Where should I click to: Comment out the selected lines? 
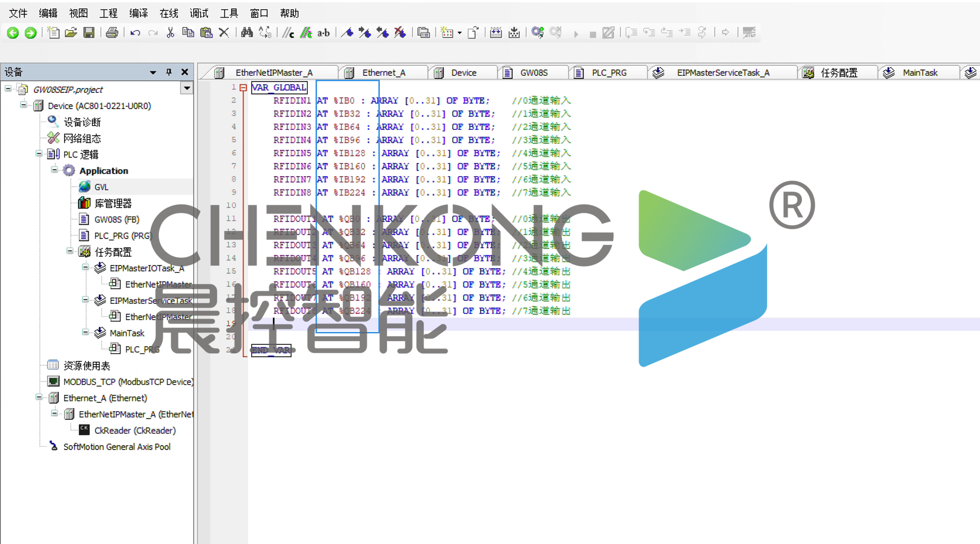288,32
